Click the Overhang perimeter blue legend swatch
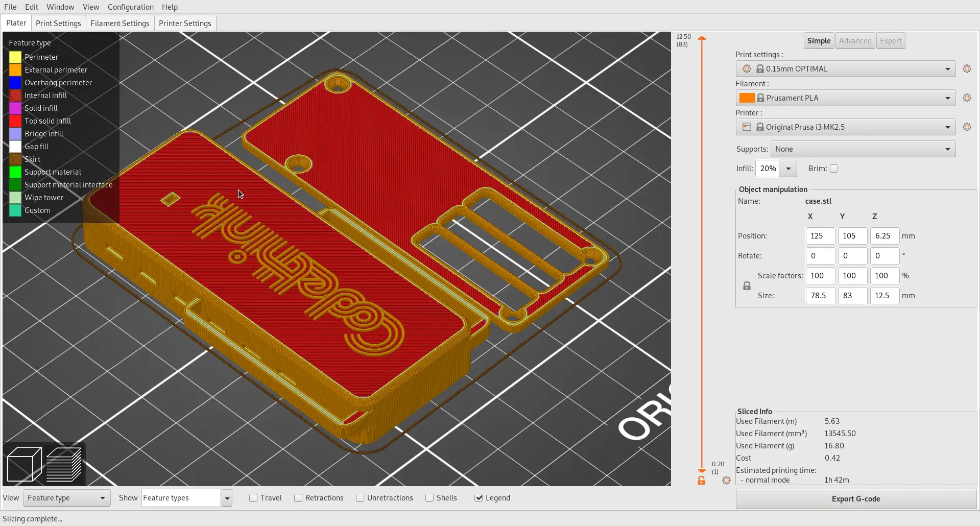This screenshot has height=526, width=980. [15, 83]
